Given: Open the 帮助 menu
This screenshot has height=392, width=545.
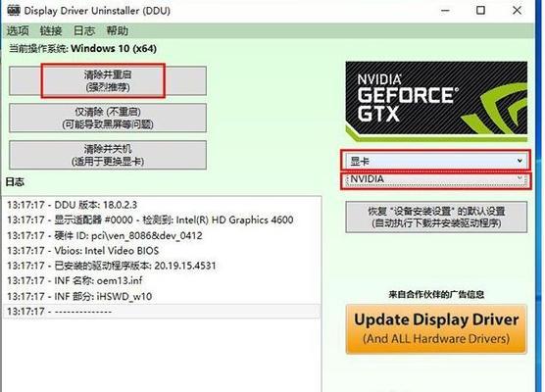Looking at the screenshot, I should 117,31.
